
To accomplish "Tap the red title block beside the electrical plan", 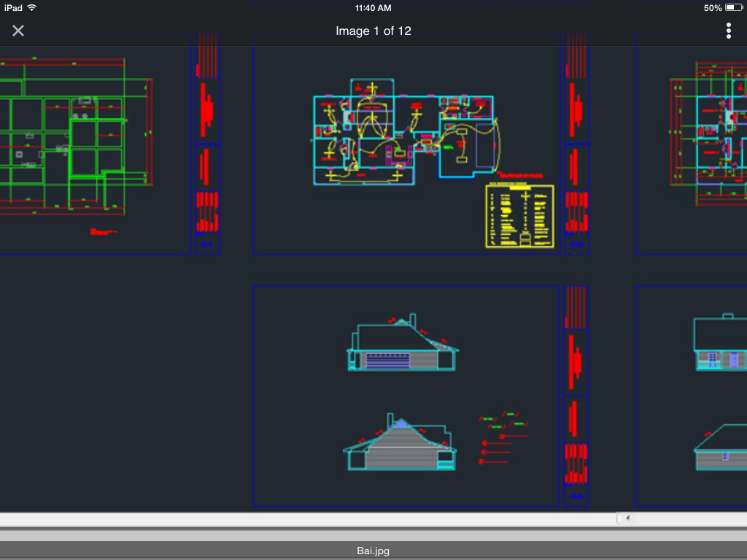I will [575, 146].
